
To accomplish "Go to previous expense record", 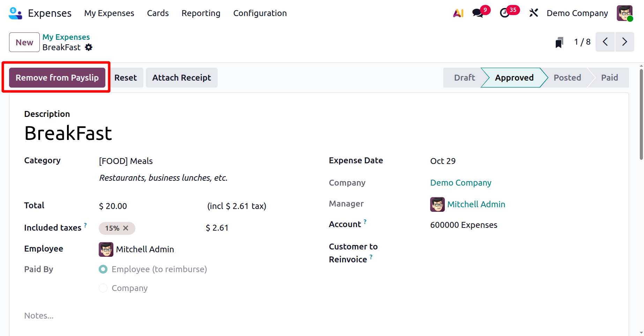I will coord(605,42).
